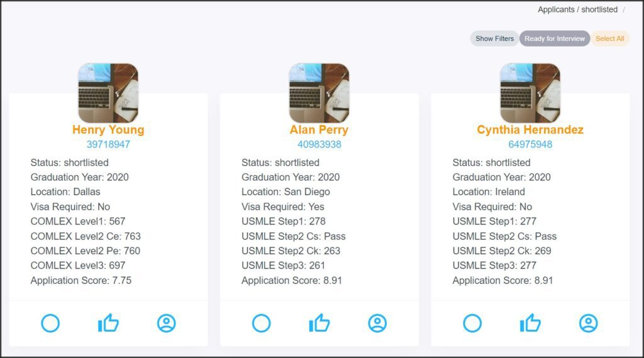Open Henry Young's profile icon
644x358 pixels.
pyautogui.click(x=166, y=323)
